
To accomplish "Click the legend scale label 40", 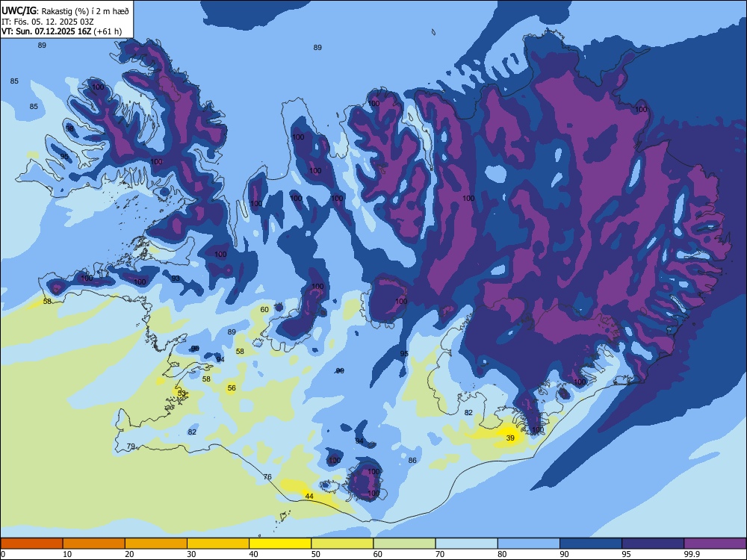I will point(253,554).
